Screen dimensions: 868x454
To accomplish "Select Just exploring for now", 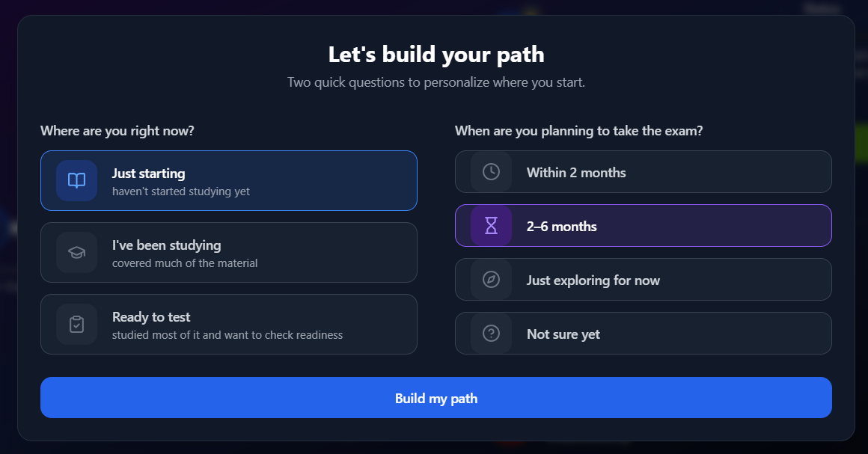I will click(644, 279).
